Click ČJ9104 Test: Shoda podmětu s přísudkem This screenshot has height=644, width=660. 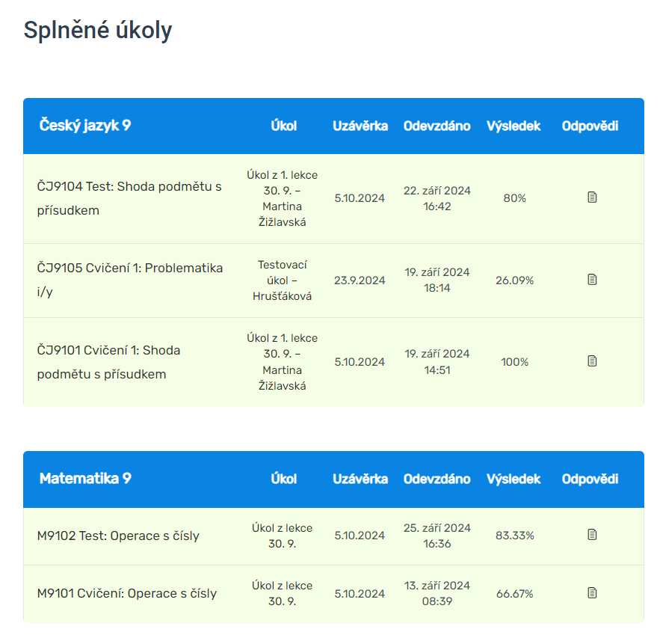pyautogui.click(x=129, y=198)
